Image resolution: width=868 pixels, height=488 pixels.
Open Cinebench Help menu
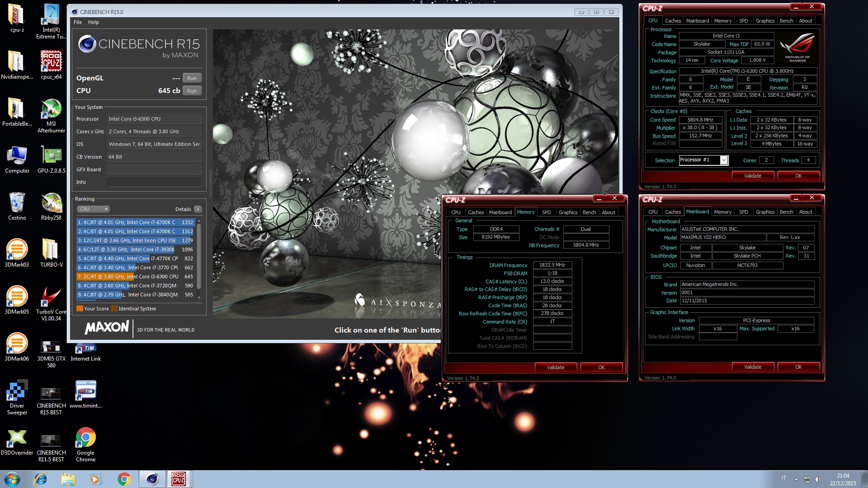[x=93, y=22]
